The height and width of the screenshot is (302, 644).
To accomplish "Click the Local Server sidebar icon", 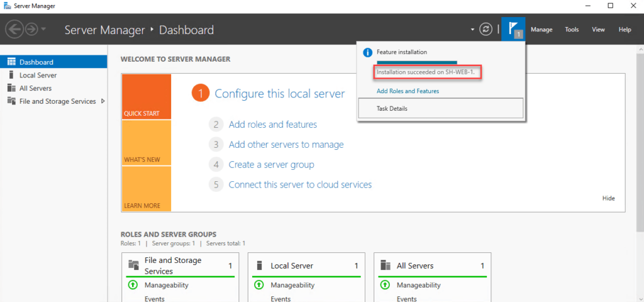I will coord(11,75).
